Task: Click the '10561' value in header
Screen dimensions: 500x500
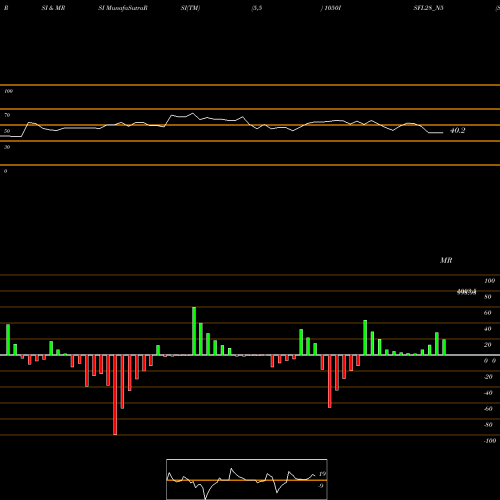Action: pos(333,8)
